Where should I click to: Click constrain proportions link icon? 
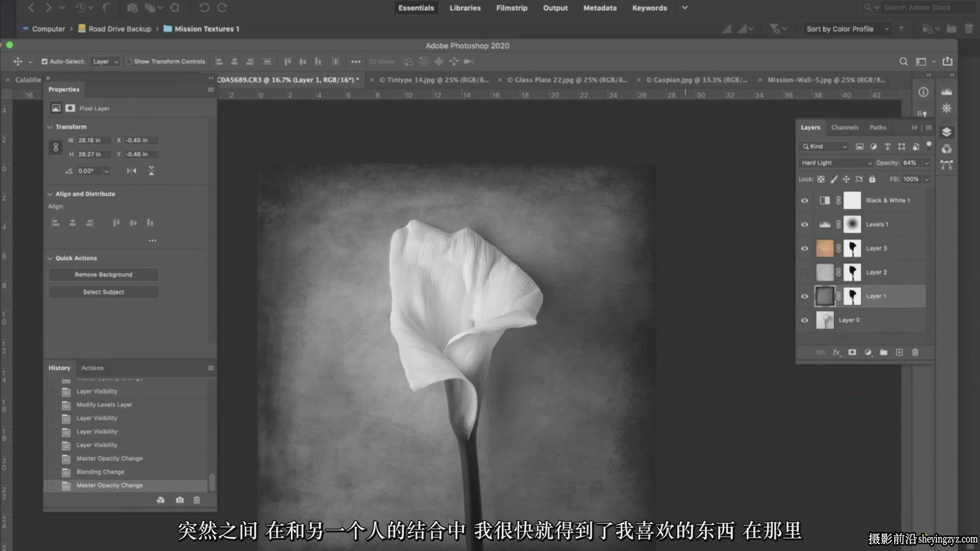coord(56,147)
